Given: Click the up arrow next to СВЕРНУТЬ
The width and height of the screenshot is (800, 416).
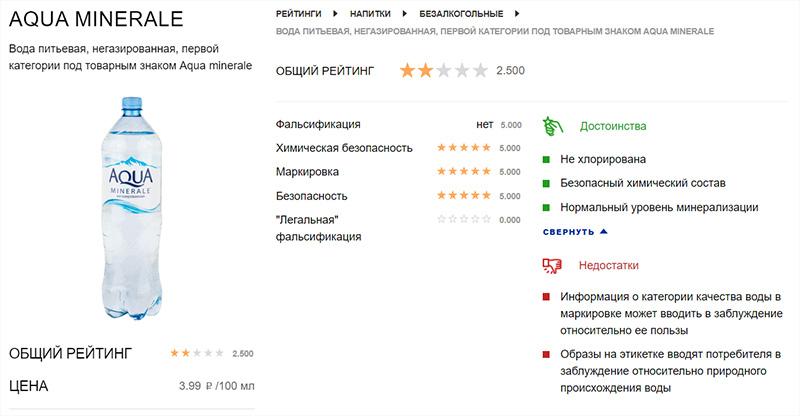Looking at the screenshot, I should (x=604, y=232).
